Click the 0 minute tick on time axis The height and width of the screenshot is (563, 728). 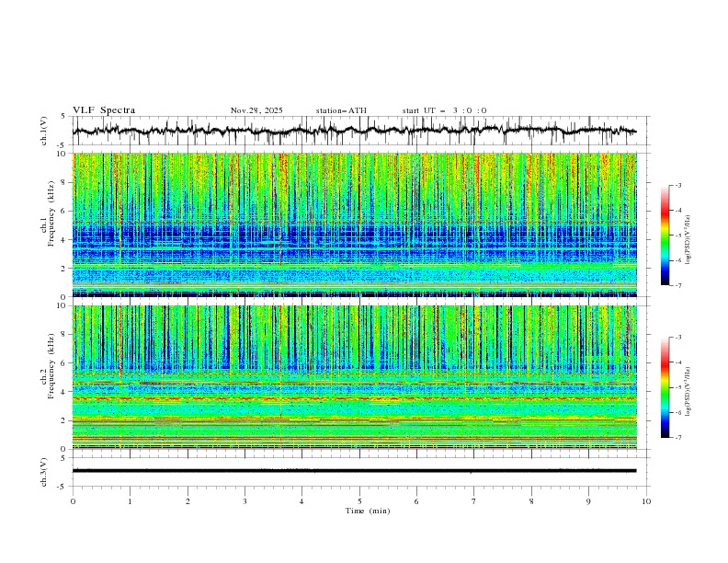74,501
